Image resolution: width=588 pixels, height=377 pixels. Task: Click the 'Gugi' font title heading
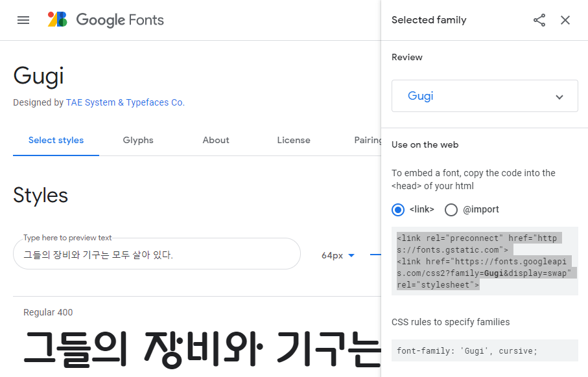click(39, 76)
